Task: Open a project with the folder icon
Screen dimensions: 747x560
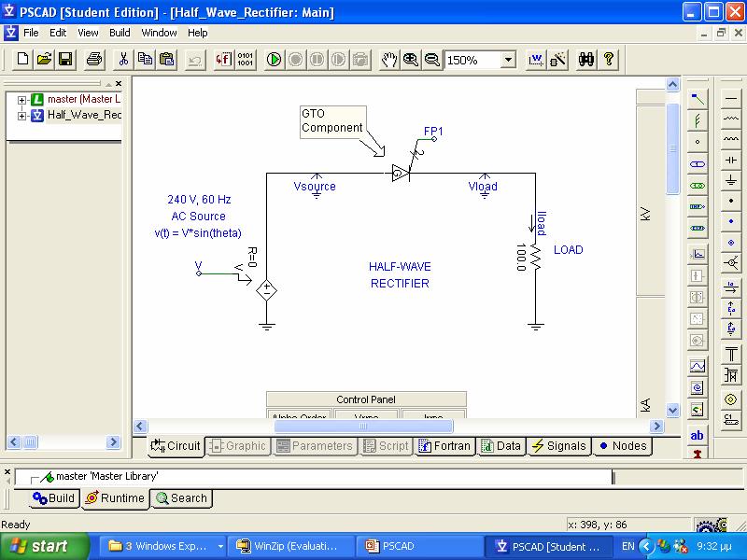Action: click(x=44, y=60)
